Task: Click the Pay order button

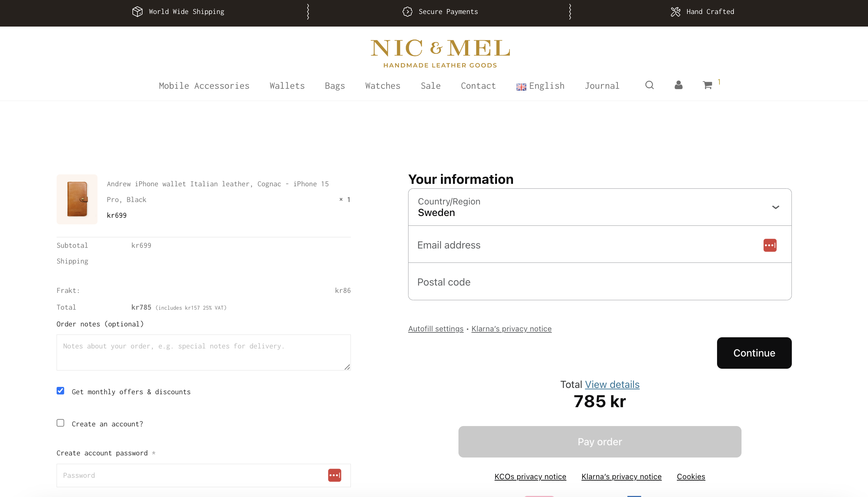Action: (x=600, y=442)
